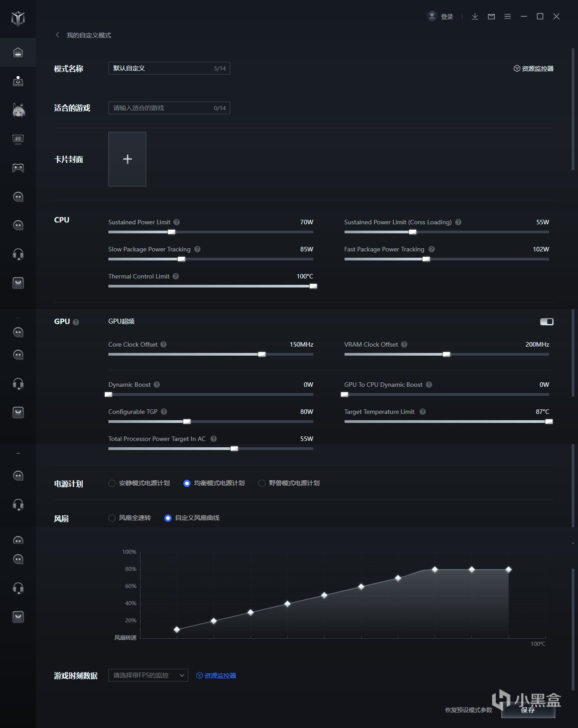Select the fan curve point at 10%
Viewport: 578px width, 728px height.
click(177, 630)
